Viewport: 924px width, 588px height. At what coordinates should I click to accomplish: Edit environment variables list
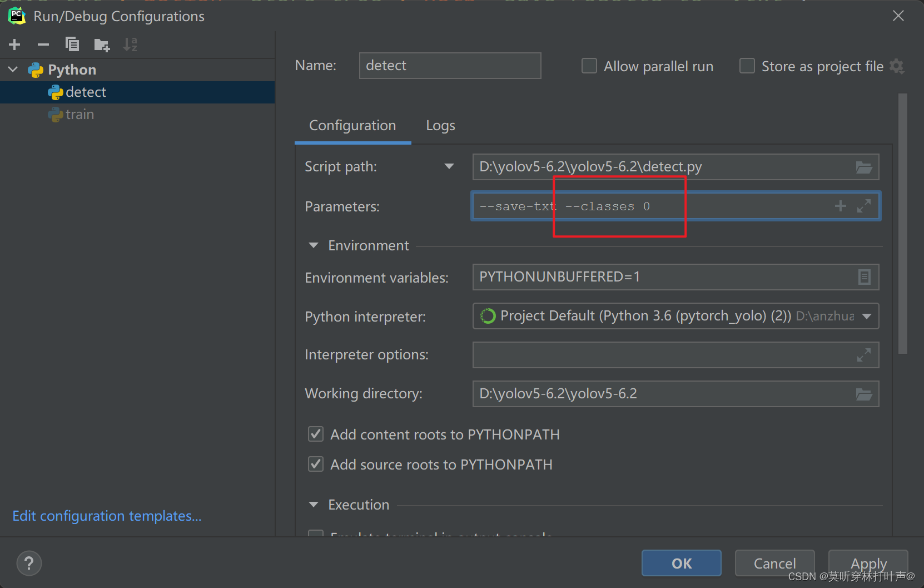point(864,277)
